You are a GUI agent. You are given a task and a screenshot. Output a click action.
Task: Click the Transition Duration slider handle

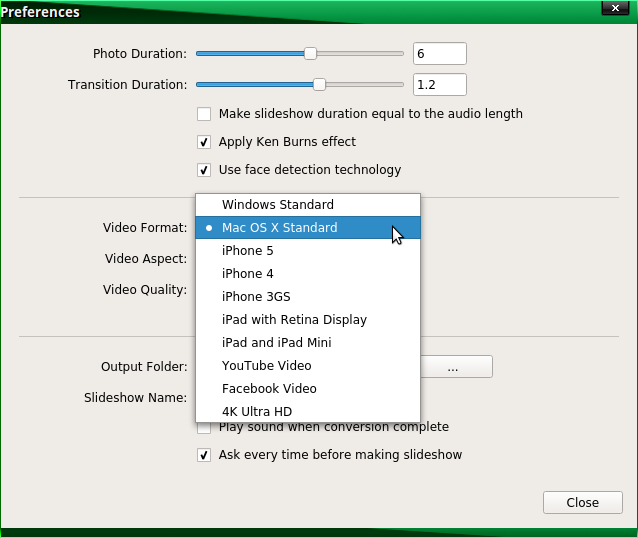click(x=319, y=85)
